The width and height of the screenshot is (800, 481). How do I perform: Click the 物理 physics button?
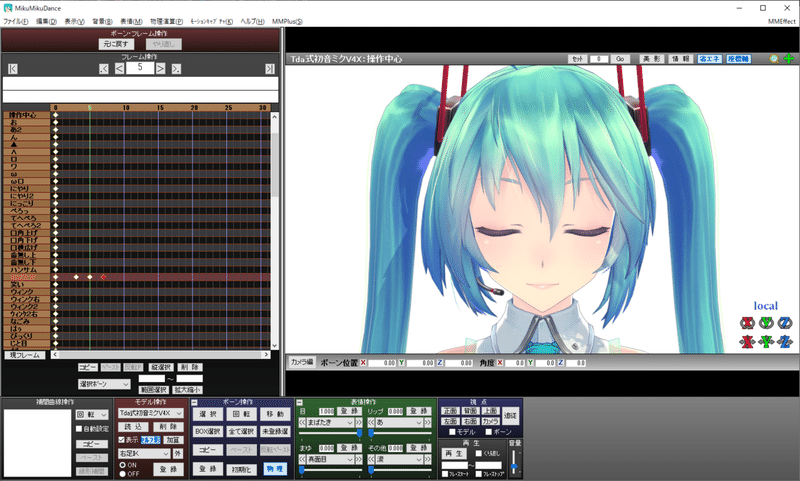(x=275, y=469)
